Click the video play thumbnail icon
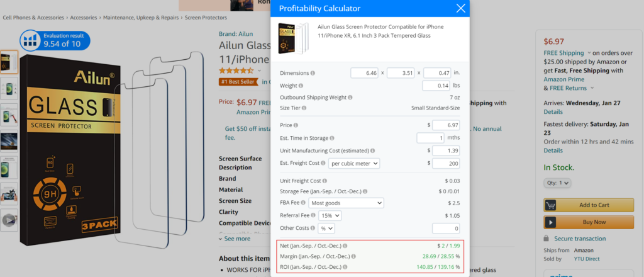Screen dimensions: 644x277 tap(9, 220)
